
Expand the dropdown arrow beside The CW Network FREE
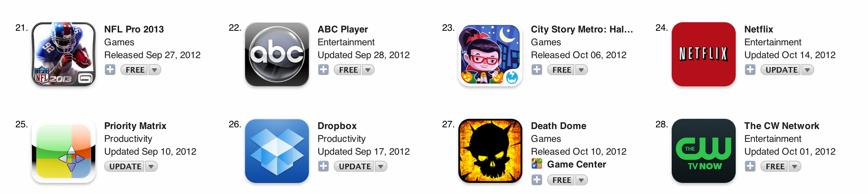[x=795, y=166]
